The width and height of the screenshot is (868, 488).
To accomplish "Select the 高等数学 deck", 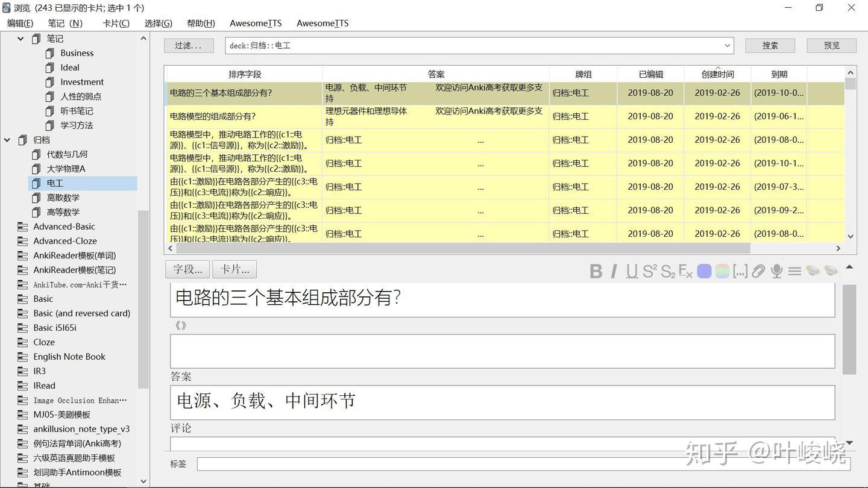I will pyautogui.click(x=63, y=212).
